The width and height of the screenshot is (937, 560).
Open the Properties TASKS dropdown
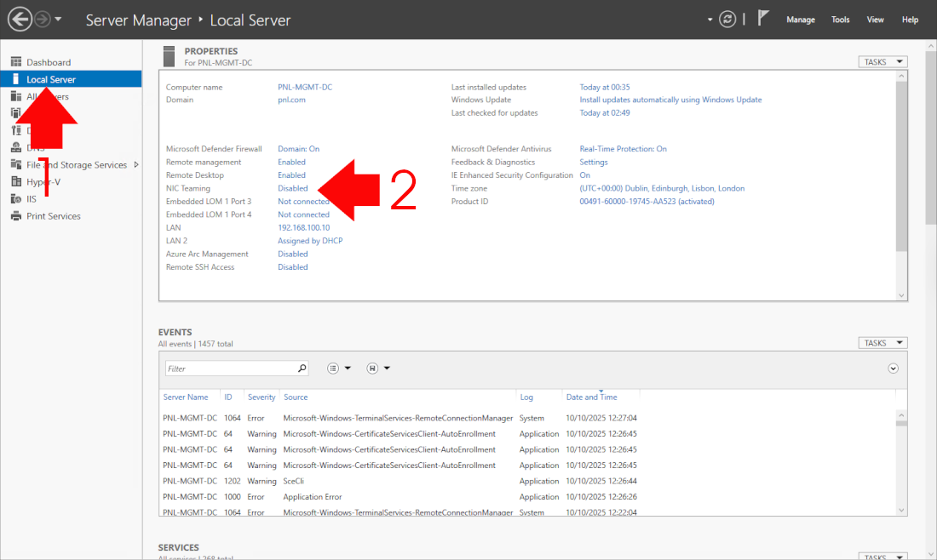882,62
